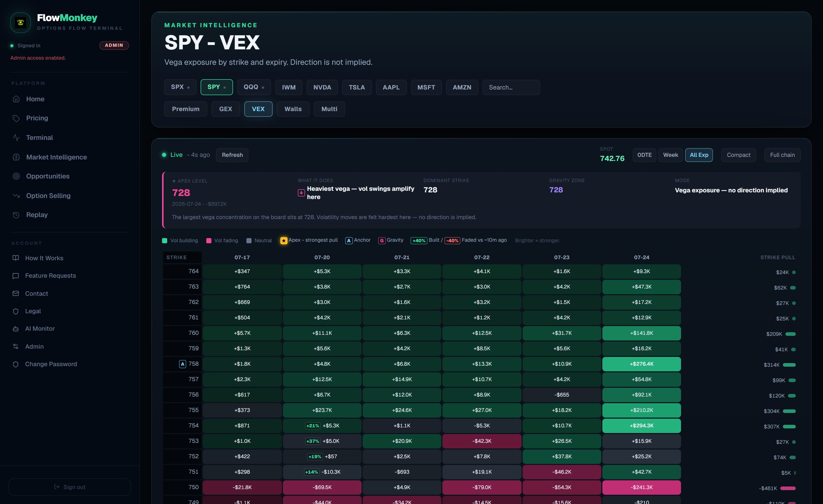Select the Week expiry filter
The image size is (823, 504).
tap(670, 155)
